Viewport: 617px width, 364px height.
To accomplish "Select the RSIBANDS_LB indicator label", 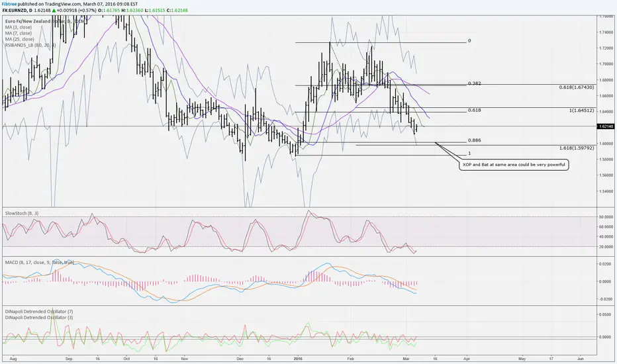I will click(x=30, y=45).
